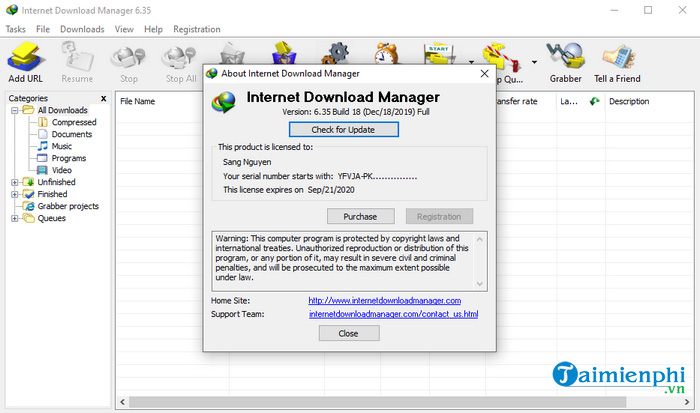Close the About dialog with X

484,74
